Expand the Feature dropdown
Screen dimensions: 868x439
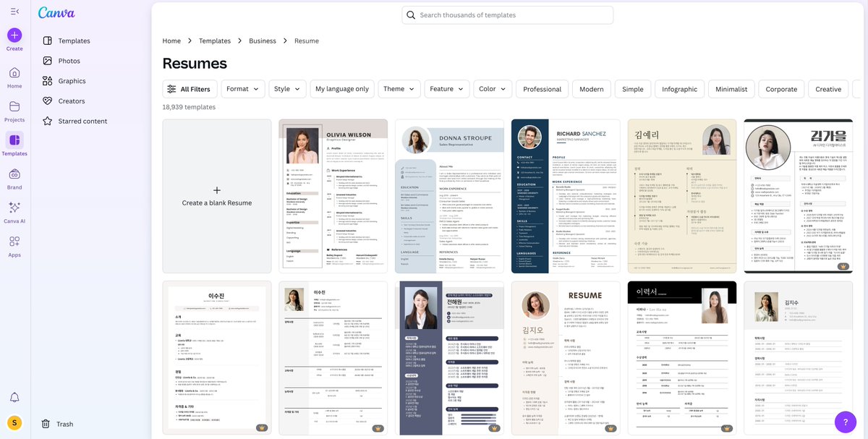pos(447,89)
